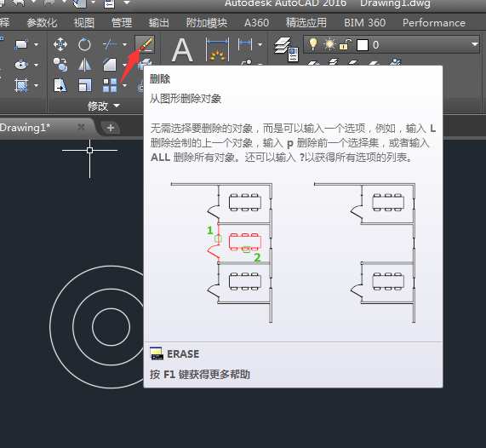Switch to Performance ribbon tab
This screenshot has height=448, width=486.
[434, 23]
